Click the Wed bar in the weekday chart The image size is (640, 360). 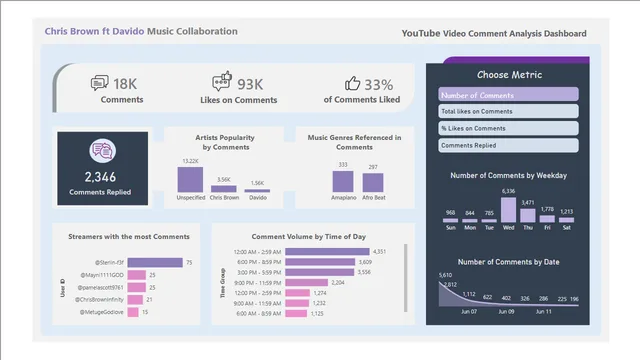point(508,210)
